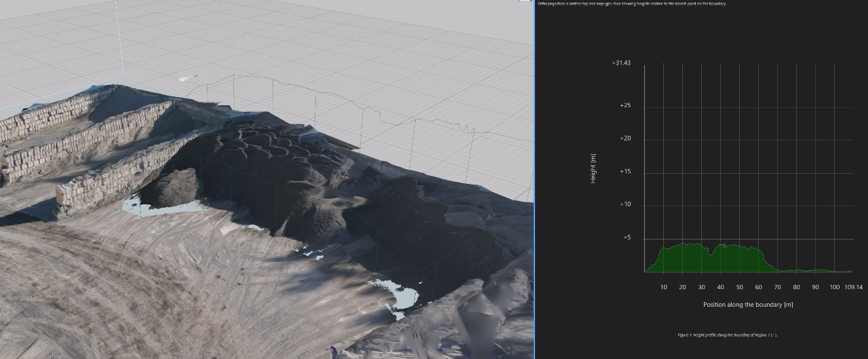Click the +15 height axis label
This screenshot has width=868, height=359.
click(625, 172)
